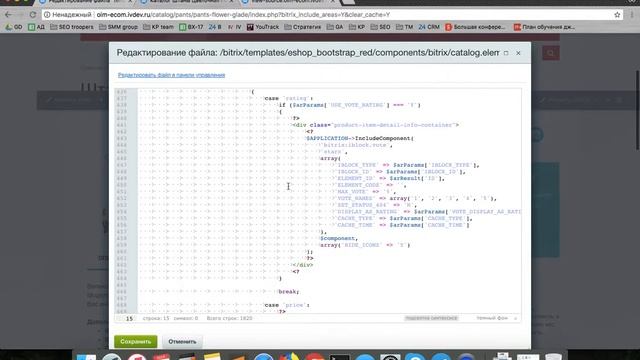This screenshot has width=640, height=360.
Task: Click the 'строка: 15' status text
Action: pyautogui.click(x=156, y=318)
